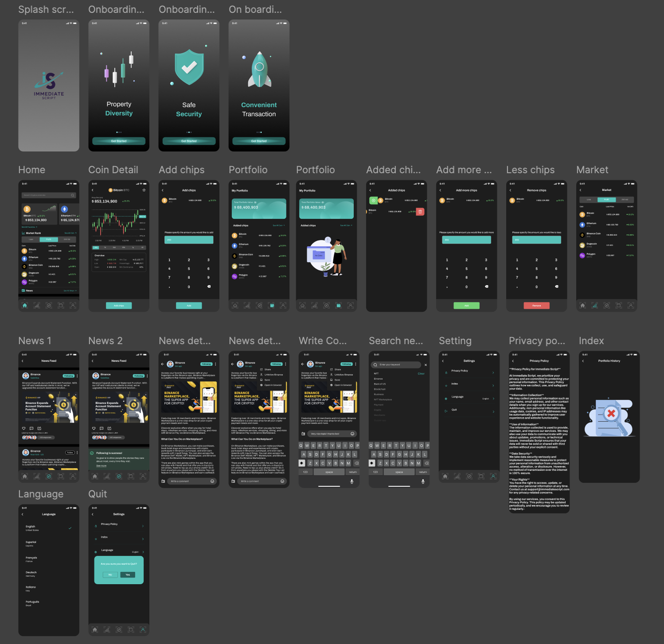Tap the Deutsch row on Language screen
Image resolution: width=664 pixels, height=644 pixels.
(49, 574)
